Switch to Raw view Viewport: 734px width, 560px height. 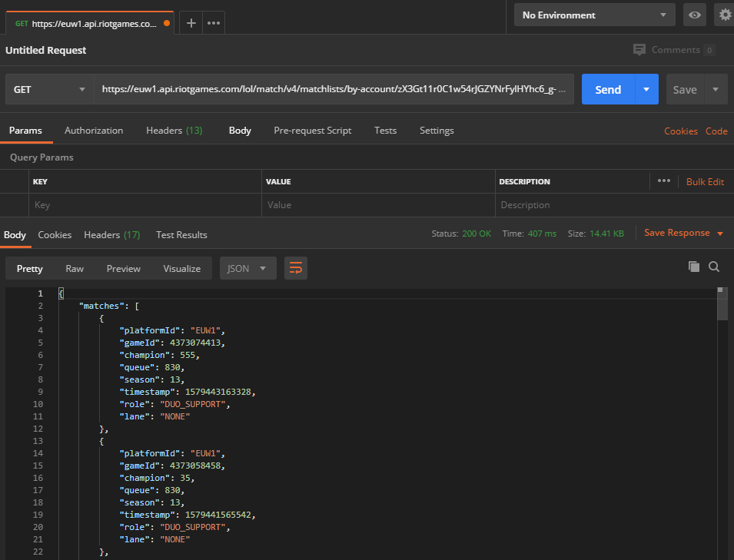pos(75,269)
